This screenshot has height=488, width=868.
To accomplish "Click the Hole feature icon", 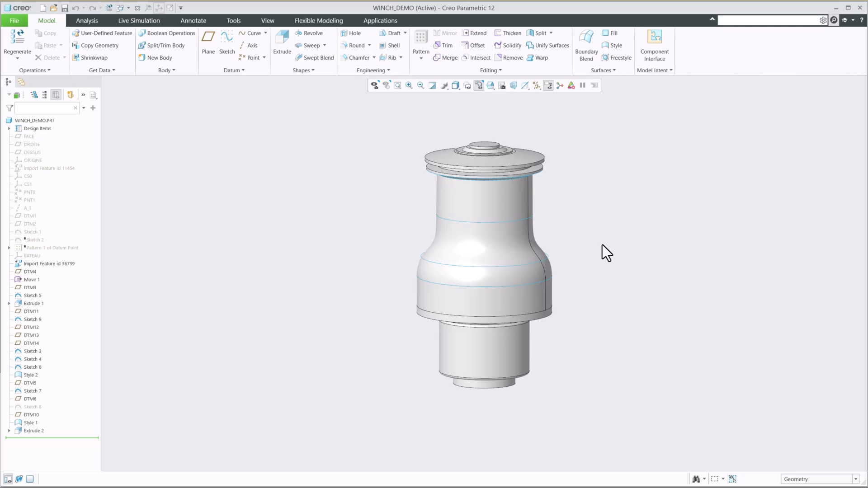I will pyautogui.click(x=344, y=33).
